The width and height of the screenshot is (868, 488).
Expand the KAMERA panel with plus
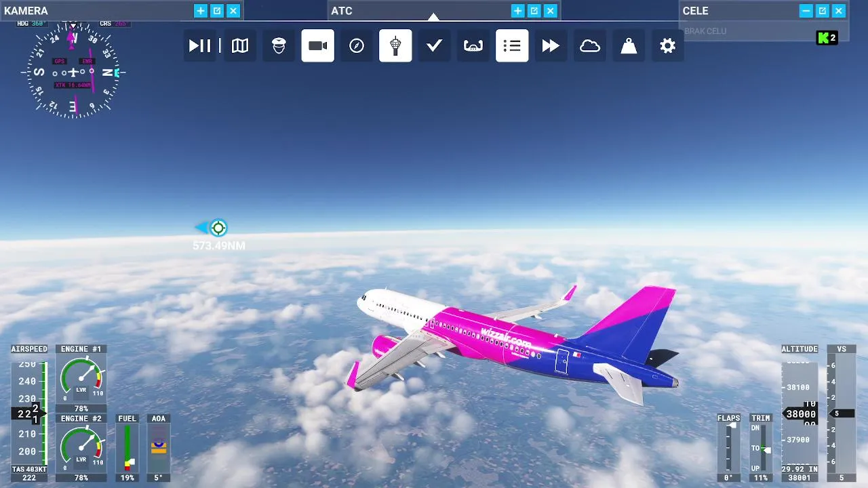point(200,11)
